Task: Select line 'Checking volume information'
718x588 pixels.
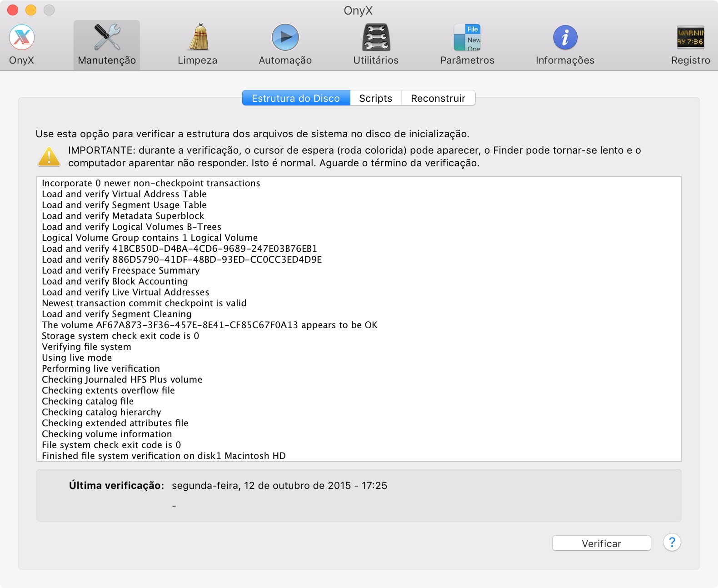Action: [107, 434]
